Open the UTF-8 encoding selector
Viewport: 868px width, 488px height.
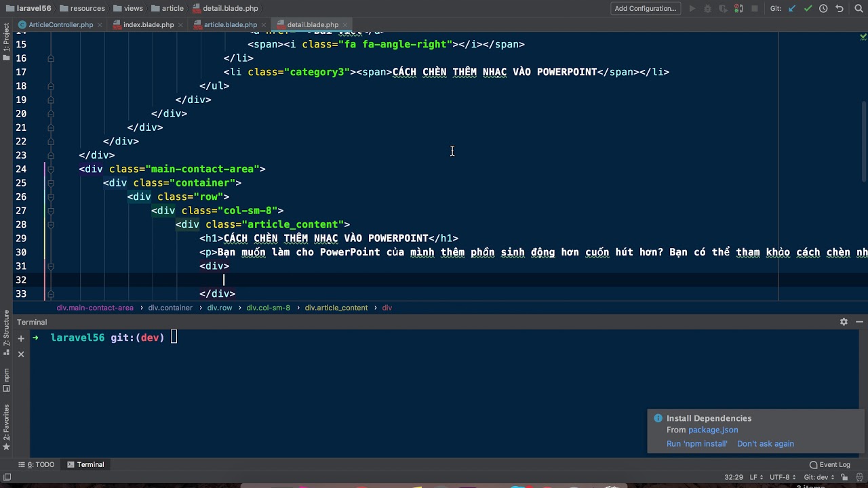[x=782, y=477]
